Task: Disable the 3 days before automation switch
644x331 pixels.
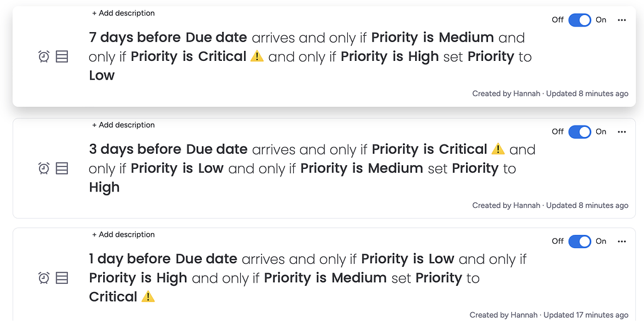Action: tap(579, 132)
